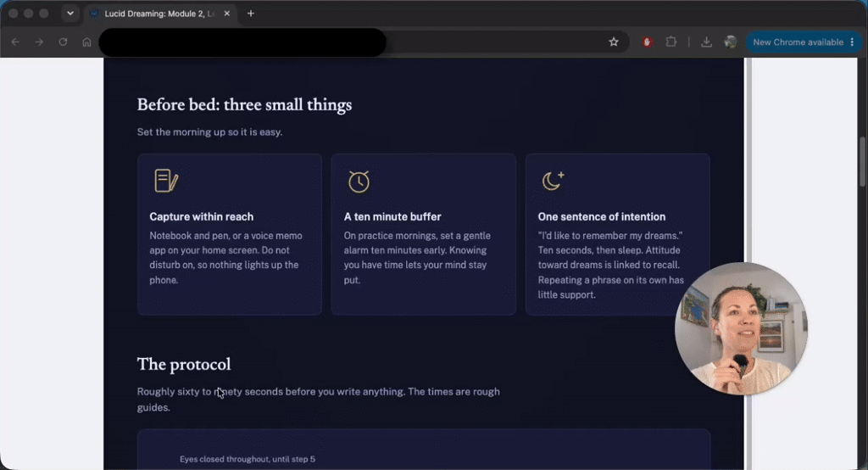Click the moon with plus icon
The width and height of the screenshot is (868, 470).
(x=553, y=180)
